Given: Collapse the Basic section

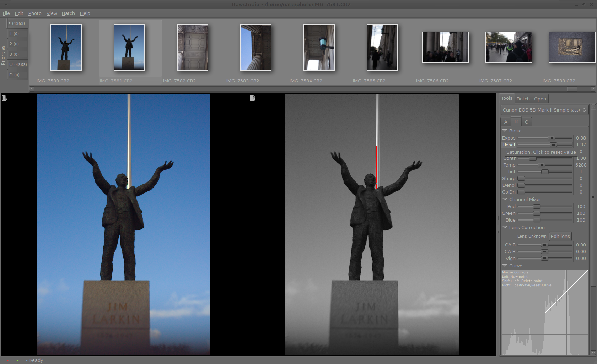Looking at the screenshot, I should point(505,131).
